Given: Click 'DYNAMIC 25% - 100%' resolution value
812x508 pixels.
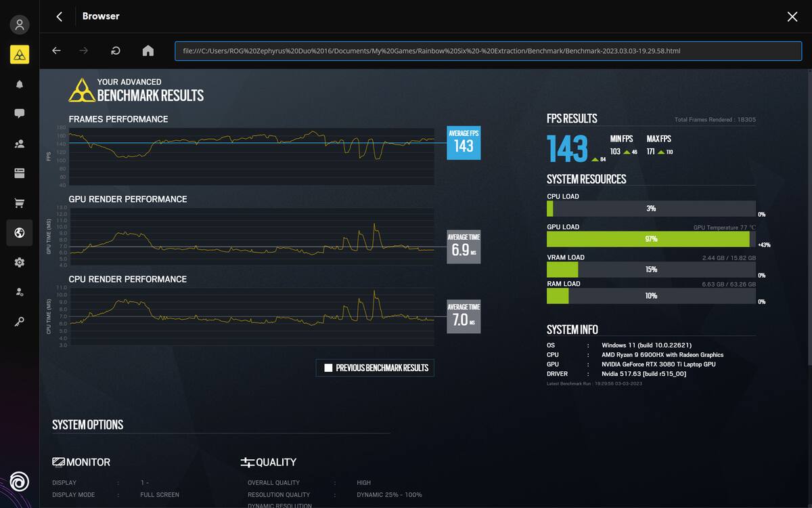Looking at the screenshot, I should click(389, 495).
